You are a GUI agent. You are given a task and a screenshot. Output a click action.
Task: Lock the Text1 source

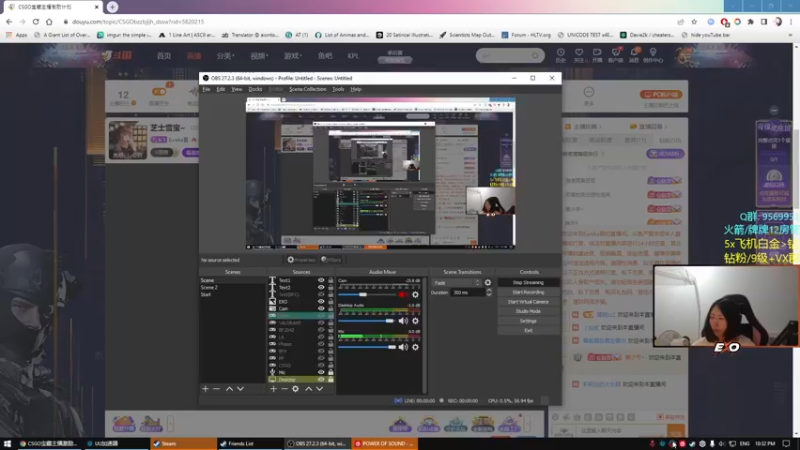coord(331,280)
